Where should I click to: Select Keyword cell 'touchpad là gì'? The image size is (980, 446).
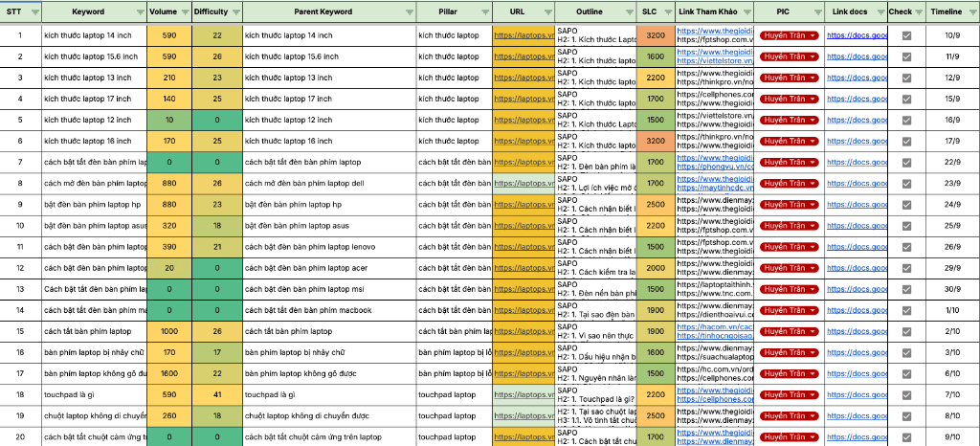click(x=95, y=394)
